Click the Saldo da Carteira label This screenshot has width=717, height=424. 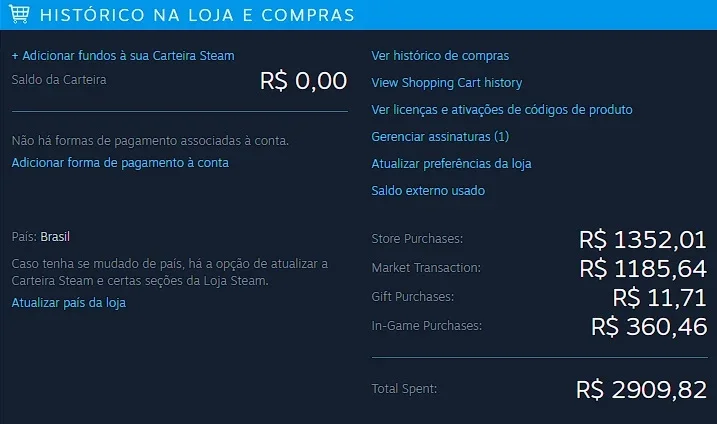click(x=59, y=80)
